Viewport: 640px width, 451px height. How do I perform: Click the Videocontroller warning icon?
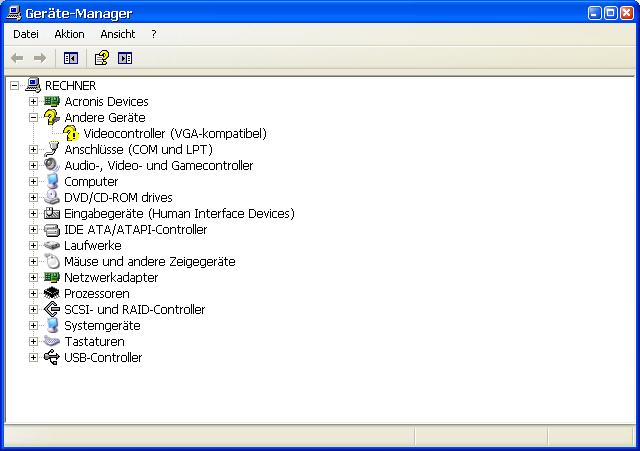(x=71, y=133)
